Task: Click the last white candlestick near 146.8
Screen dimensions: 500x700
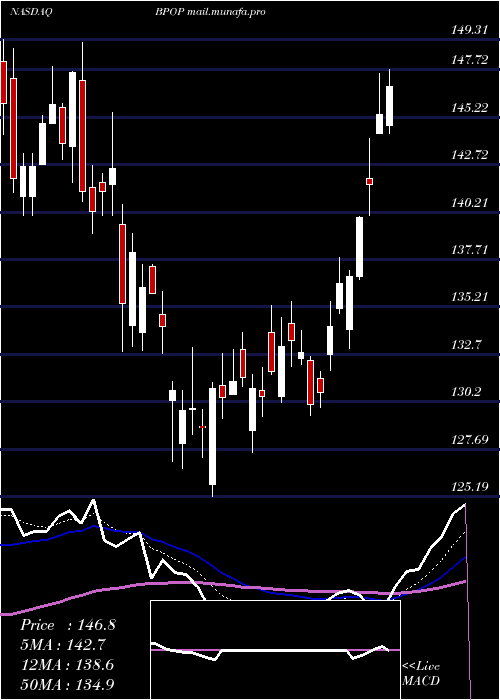Action: [389, 106]
